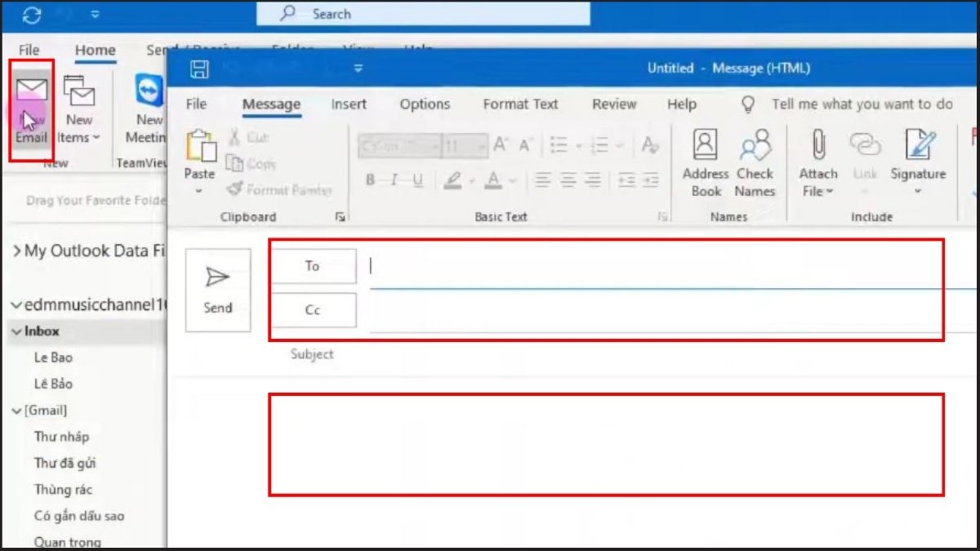Expand the My Outlook Data File folder
The height and width of the screenshot is (551, 980).
tap(16, 251)
